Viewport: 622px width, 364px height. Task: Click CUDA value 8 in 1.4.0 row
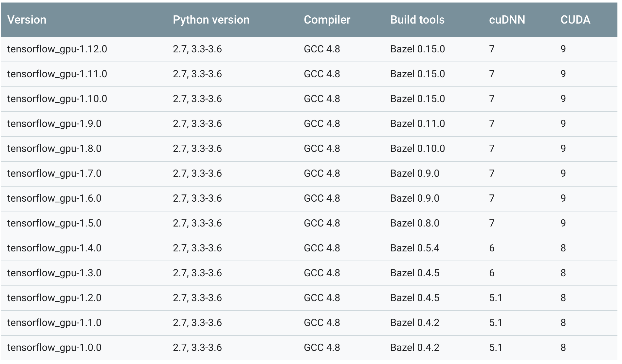[x=563, y=248]
